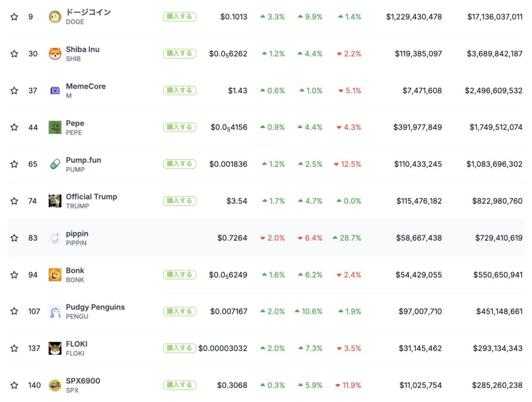This screenshot has width=532, height=402.
Task: Open the pippin coin name link
Action: [77, 234]
